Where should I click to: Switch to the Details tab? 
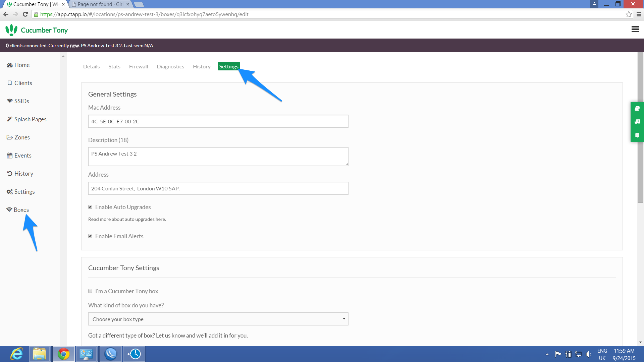coord(91,66)
